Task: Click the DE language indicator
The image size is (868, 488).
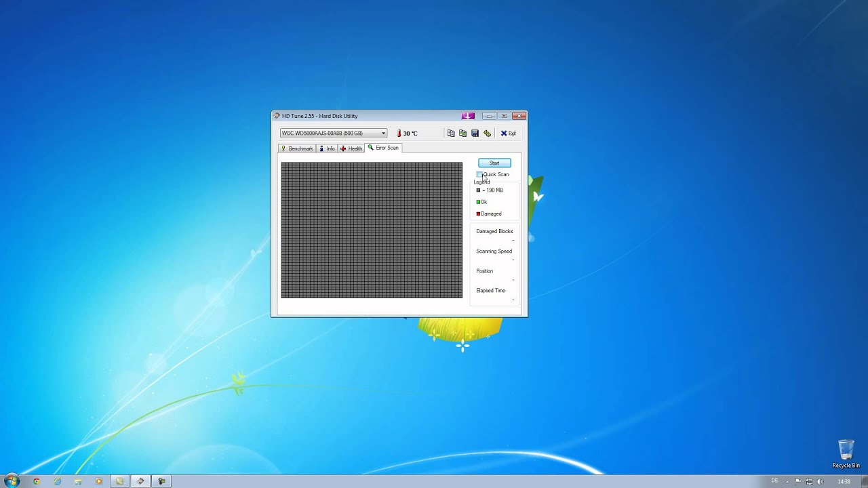Action: tap(774, 481)
